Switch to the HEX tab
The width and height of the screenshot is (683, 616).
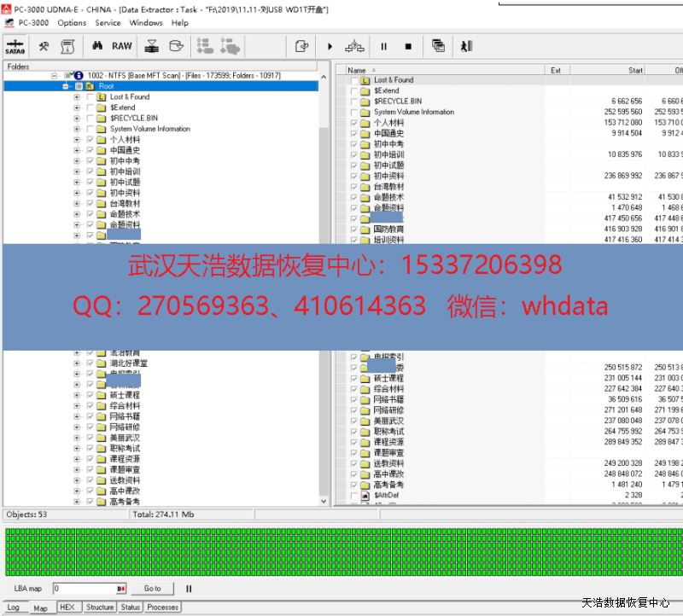click(67, 607)
